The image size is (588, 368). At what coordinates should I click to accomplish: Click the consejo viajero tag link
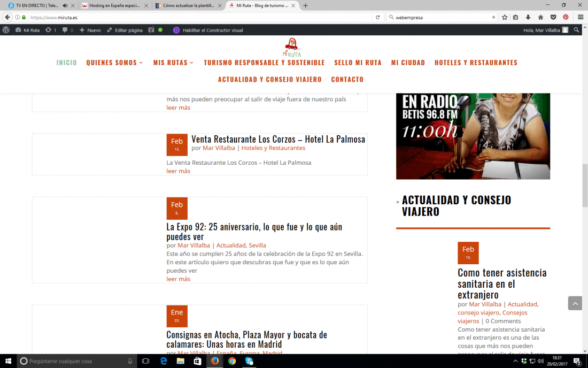point(478,312)
